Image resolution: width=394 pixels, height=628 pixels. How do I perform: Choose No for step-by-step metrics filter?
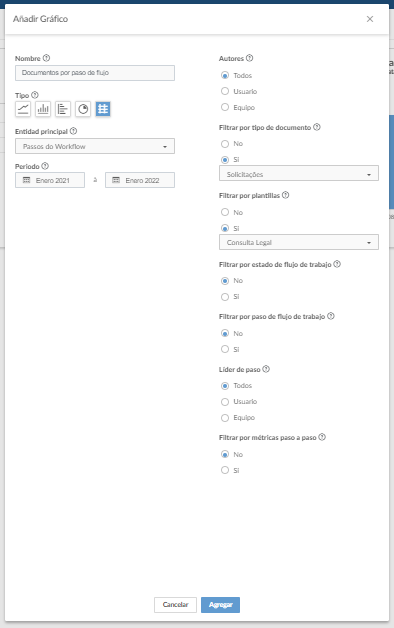[225, 454]
